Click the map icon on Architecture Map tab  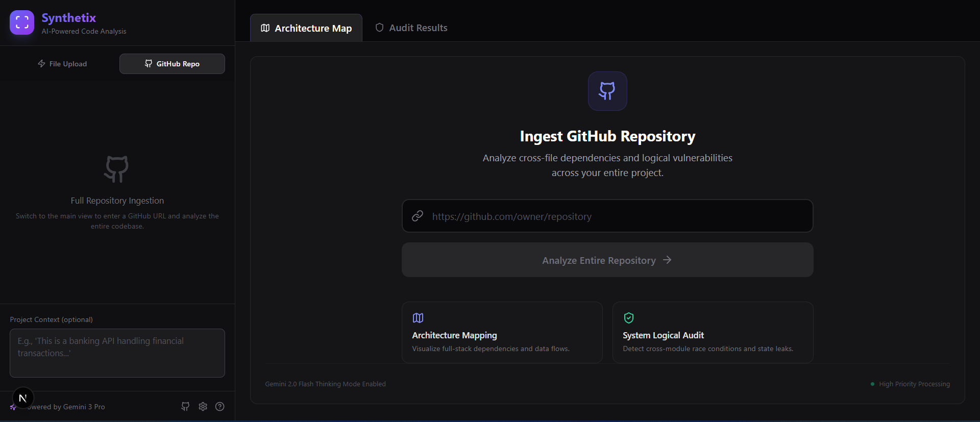click(x=265, y=28)
